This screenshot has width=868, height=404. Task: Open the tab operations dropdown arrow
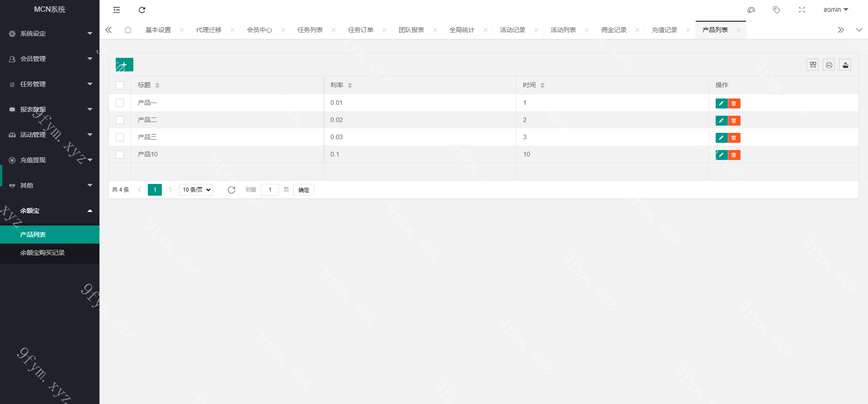tap(859, 30)
